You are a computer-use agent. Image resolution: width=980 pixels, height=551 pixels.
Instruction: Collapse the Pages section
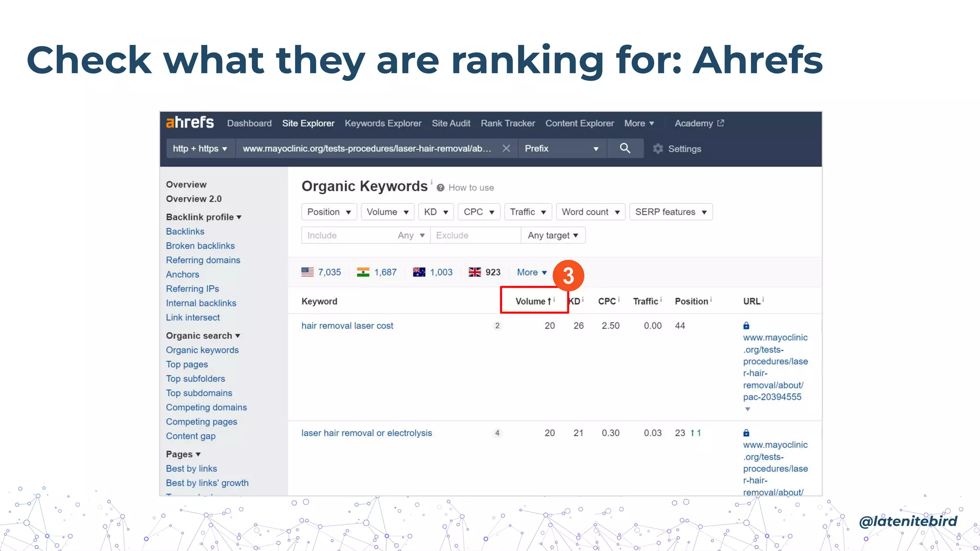pos(183,454)
